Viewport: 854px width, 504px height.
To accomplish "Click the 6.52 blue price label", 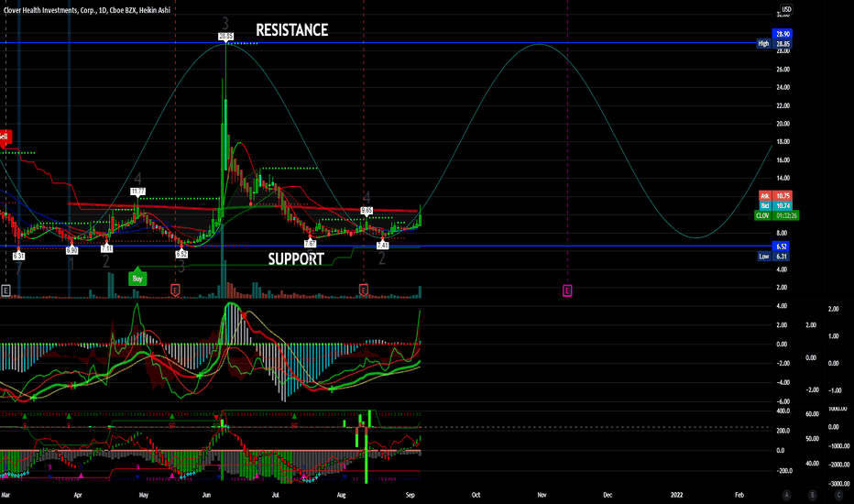I will point(783,247).
